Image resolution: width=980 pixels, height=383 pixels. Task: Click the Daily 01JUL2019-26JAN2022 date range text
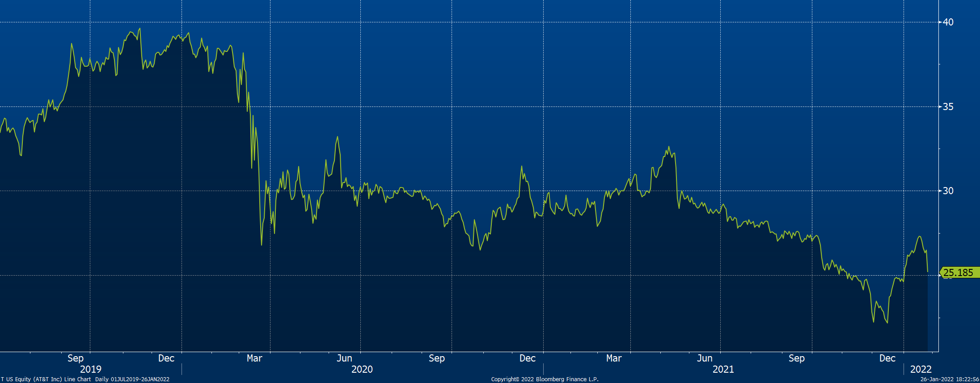[x=132, y=379]
